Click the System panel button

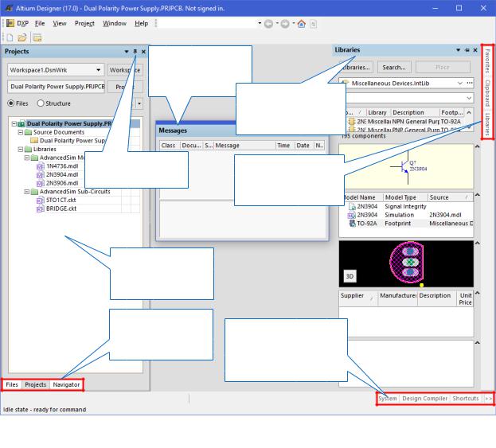click(388, 399)
